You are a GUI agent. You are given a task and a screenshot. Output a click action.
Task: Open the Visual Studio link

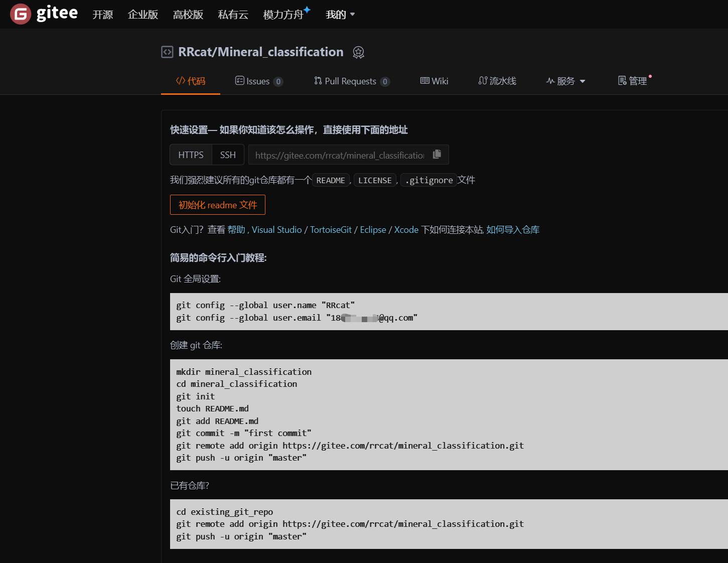click(277, 230)
